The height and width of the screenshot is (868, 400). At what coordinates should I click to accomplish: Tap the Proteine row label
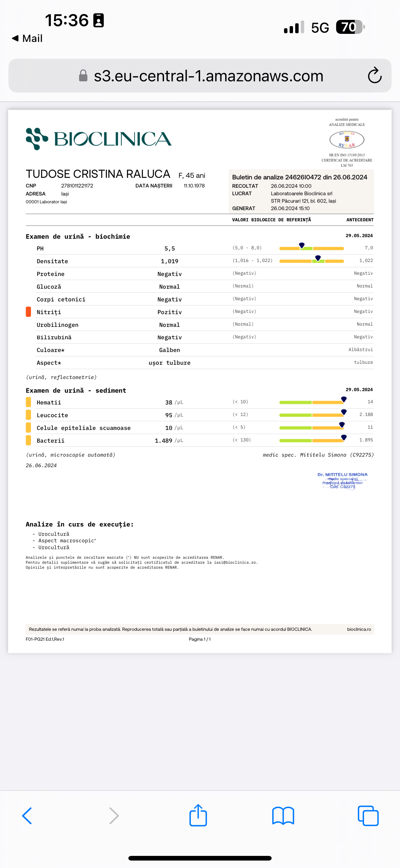coord(51,274)
